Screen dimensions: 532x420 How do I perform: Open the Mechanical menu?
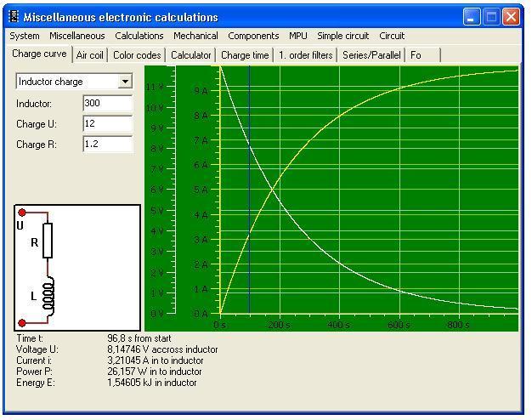coord(195,36)
